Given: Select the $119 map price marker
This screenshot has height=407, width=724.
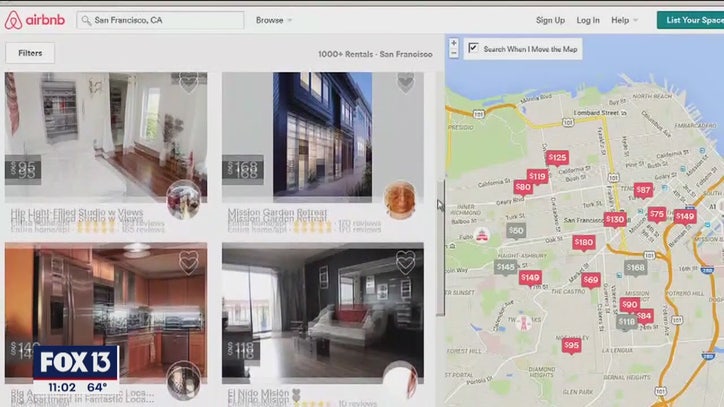Looking at the screenshot, I should coord(537,176).
